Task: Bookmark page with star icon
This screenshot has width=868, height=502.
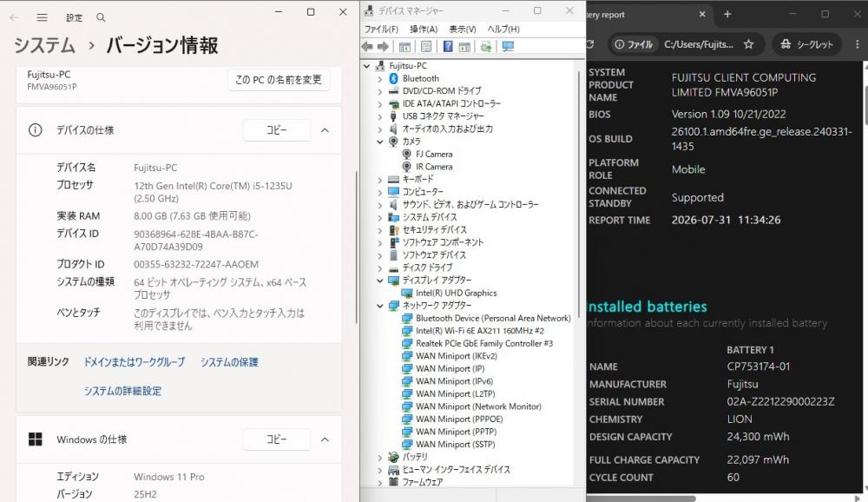Action: point(748,44)
